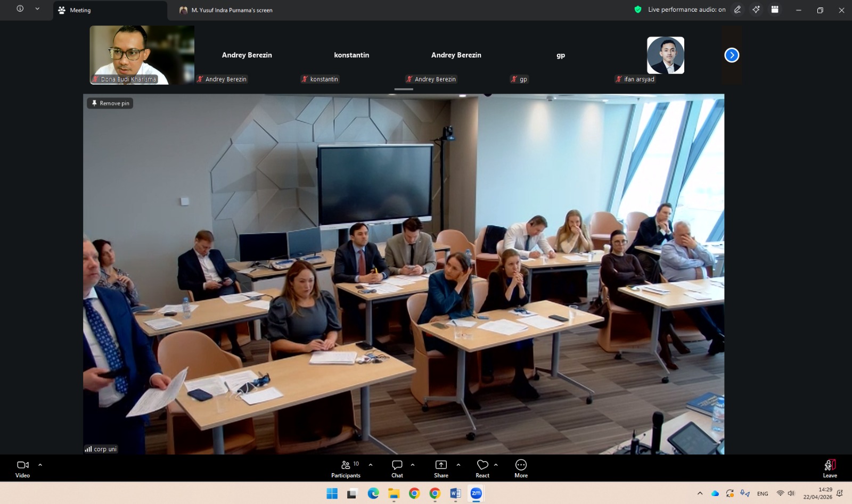This screenshot has width=852, height=504.
Task: Open the view layout icon in title bar
Action: pyautogui.click(x=775, y=10)
